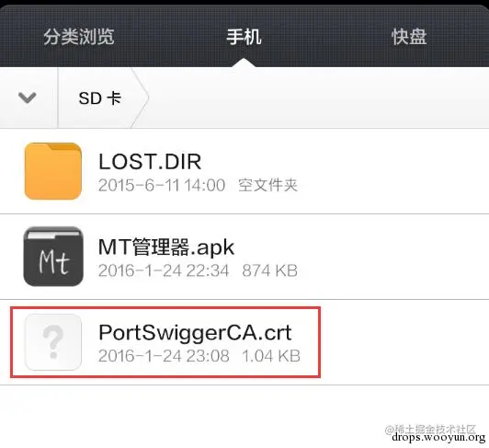The height and width of the screenshot is (448, 489).
Task: Tap the 2015-6-11 14:00 folder date
Action: tap(162, 185)
